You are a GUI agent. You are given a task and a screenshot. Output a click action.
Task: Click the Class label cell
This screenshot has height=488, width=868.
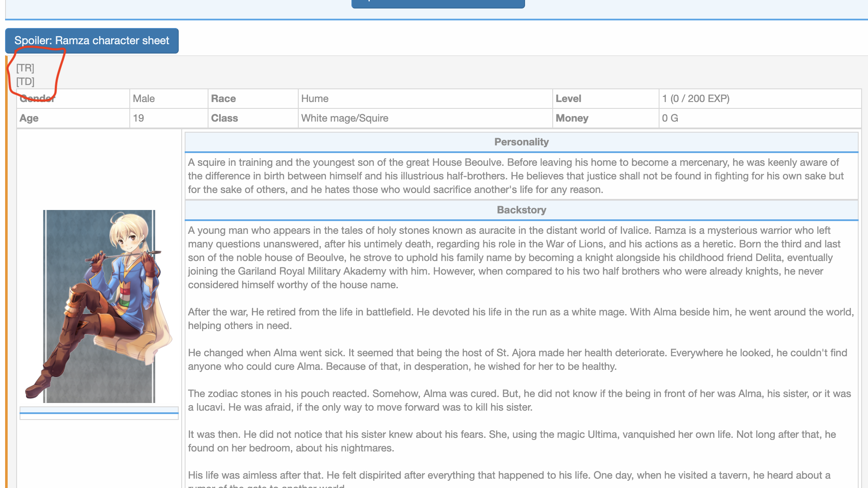tap(224, 118)
